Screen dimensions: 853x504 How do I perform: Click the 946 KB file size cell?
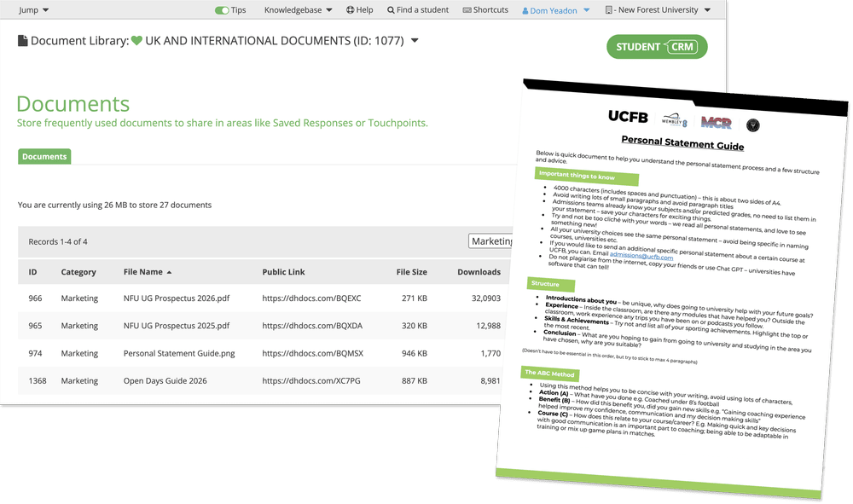click(x=414, y=353)
